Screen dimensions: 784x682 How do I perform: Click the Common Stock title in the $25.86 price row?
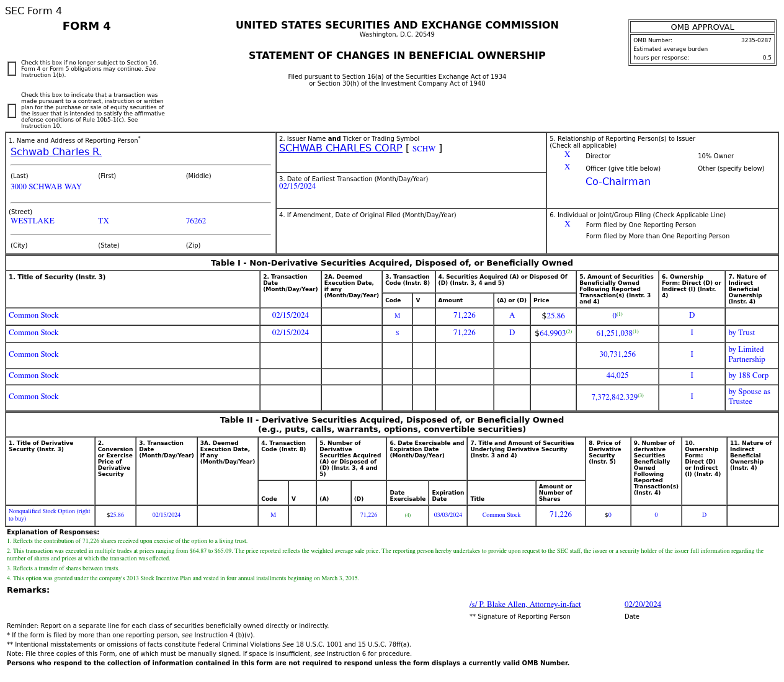[33, 315]
